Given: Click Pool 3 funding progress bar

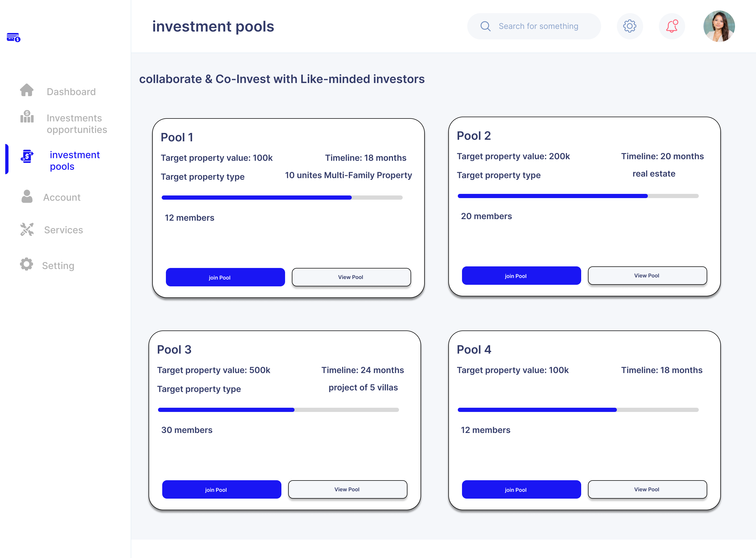Looking at the screenshot, I should coord(278,410).
